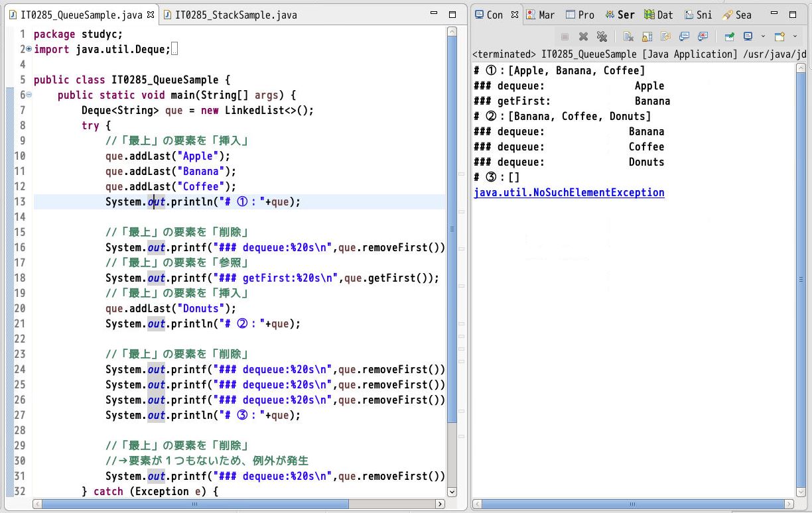This screenshot has height=513, width=812.
Task: Toggle Pin Console in the toolbar
Action: coord(730,36)
